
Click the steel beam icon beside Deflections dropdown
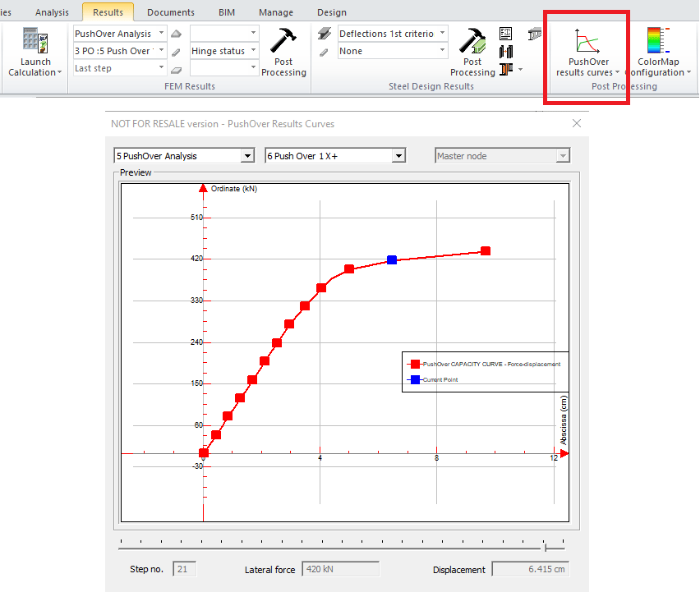click(x=325, y=34)
